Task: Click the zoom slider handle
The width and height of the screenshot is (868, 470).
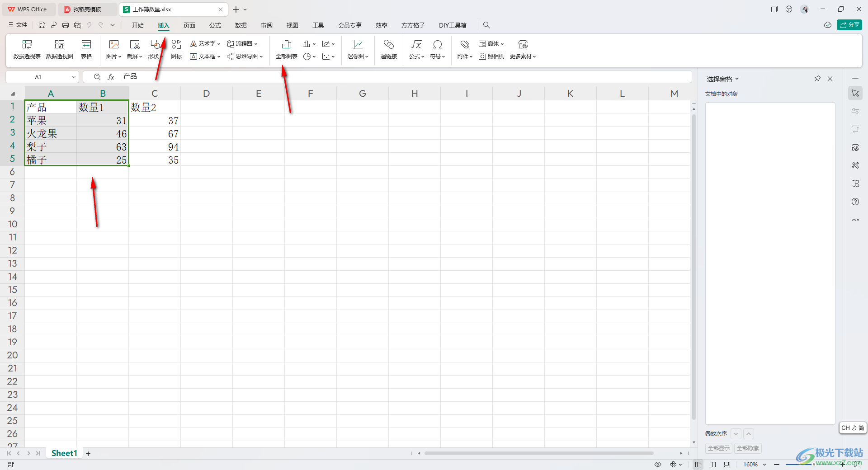Action: (x=814, y=465)
